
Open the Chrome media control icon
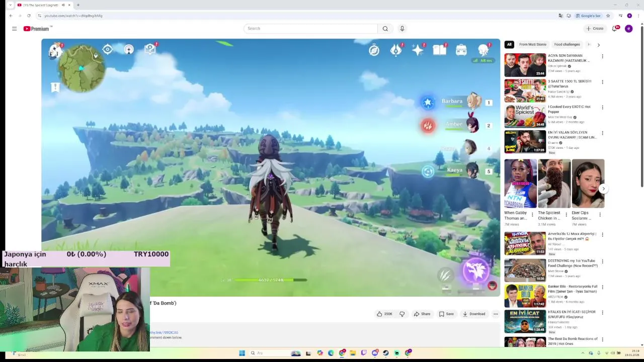tap(620, 16)
